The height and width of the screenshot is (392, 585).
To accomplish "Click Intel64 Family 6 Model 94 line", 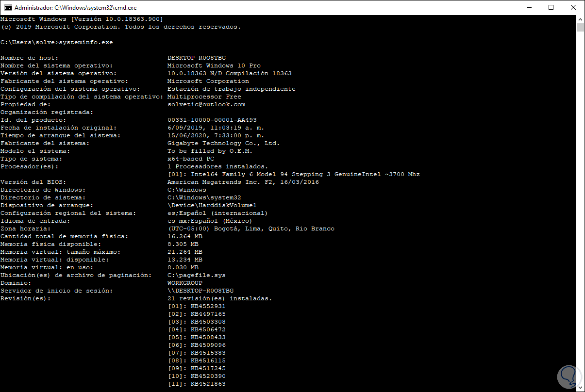I will [x=294, y=174].
